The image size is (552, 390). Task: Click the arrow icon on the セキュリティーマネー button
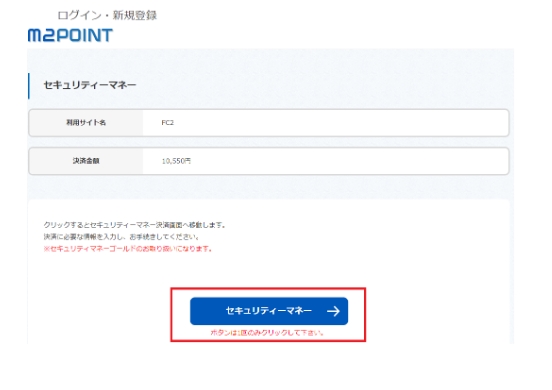point(333,311)
